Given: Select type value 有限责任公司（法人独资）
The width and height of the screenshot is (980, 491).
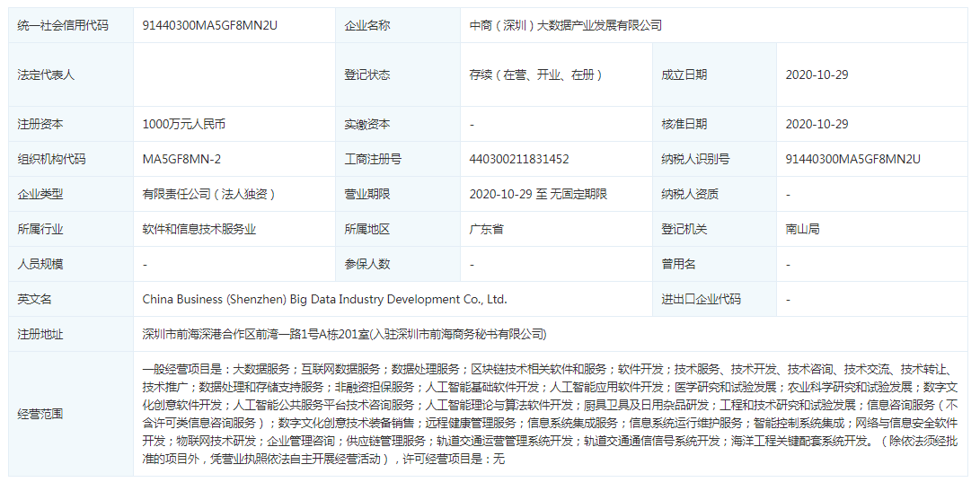Looking at the screenshot, I should (209, 194).
